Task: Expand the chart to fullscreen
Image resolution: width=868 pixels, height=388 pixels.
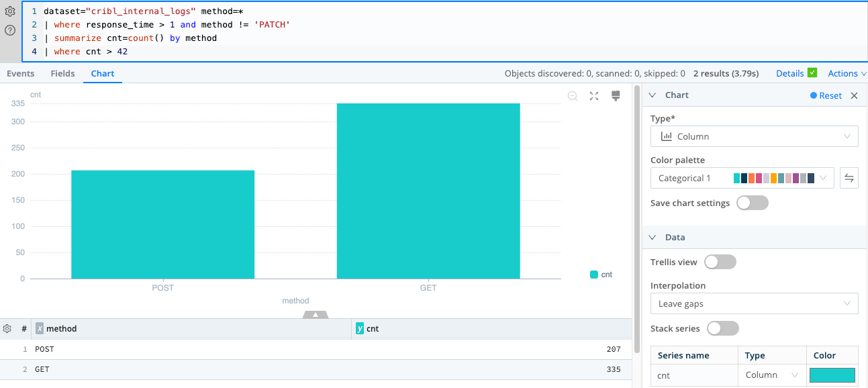Action: tap(594, 96)
